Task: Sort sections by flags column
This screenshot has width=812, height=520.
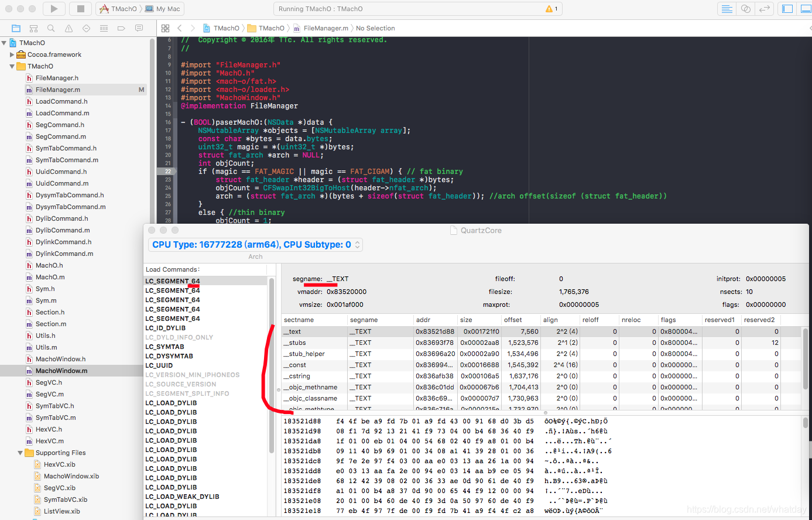Action: [679, 320]
